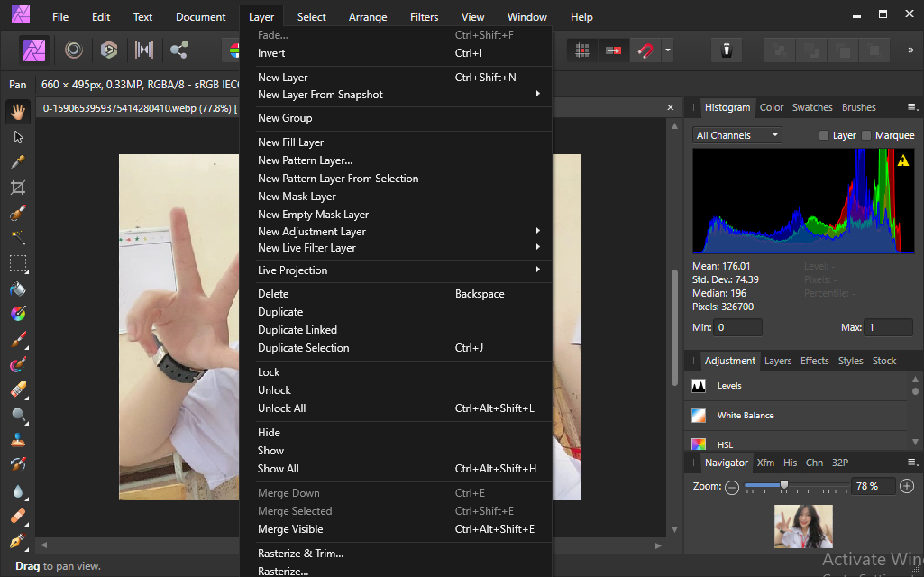
Task: Select the Crop tool
Action: click(17, 188)
